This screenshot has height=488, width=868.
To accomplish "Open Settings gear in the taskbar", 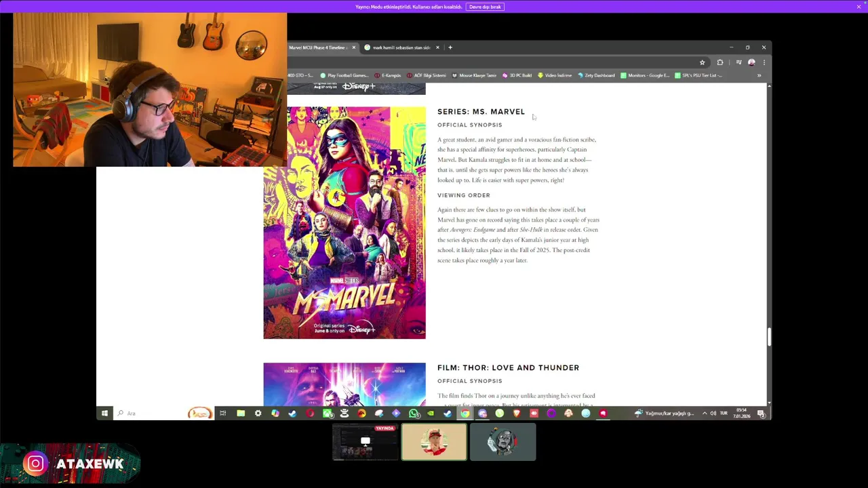I will pos(258,413).
